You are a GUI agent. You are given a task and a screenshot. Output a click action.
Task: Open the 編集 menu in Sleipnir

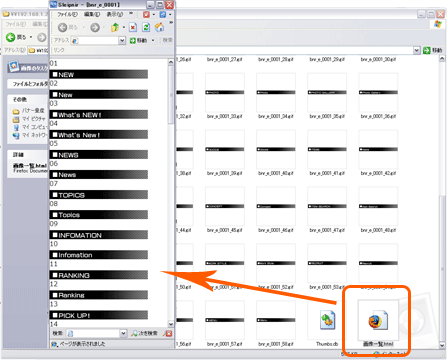point(92,14)
